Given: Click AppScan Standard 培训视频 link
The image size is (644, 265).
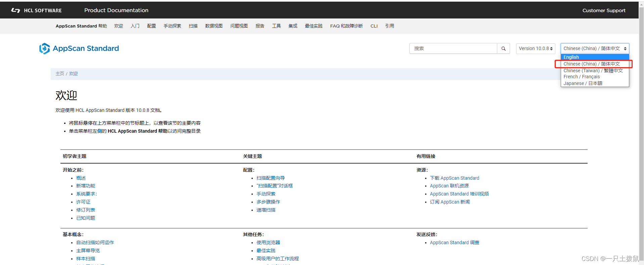Looking at the screenshot, I should [x=459, y=194].
